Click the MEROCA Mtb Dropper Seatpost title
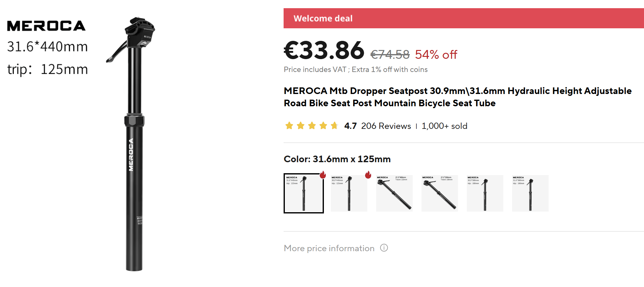 [x=458, y=97]
